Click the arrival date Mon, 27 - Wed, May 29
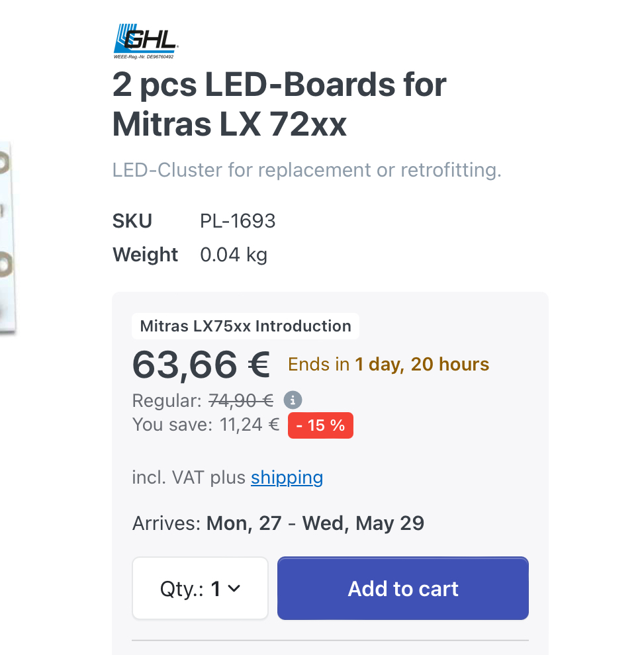 tap(315, 523)
